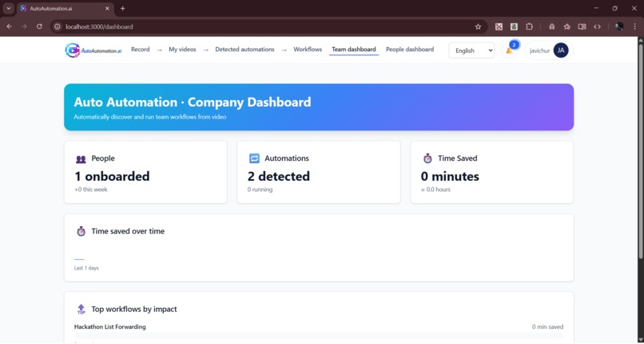Select the Team dashboard tab
This screenshot has width=644, height=344.
(x=354, y=50)
